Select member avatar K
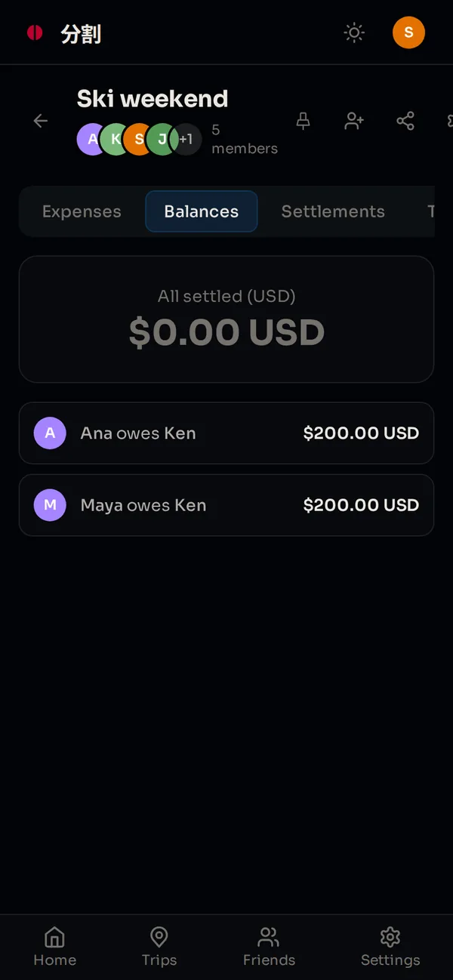Image resolution: width=453 pixels, height=980 pixels. pyautogui.click(x=116, y=140)
